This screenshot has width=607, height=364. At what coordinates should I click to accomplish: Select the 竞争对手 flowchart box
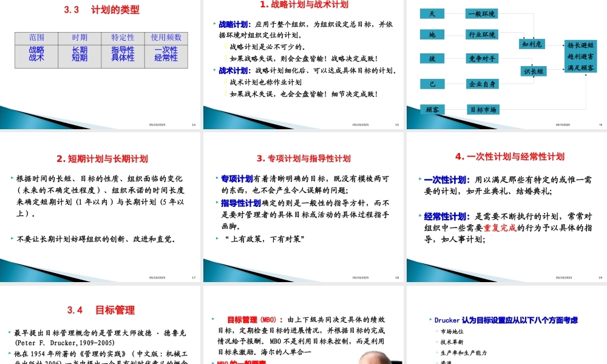click(481, 58)
